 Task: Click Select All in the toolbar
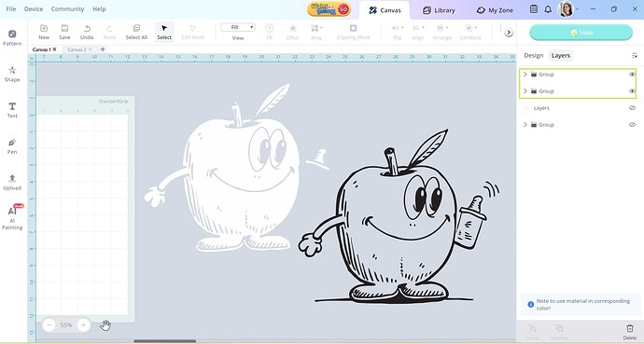[x=136, y=32]
